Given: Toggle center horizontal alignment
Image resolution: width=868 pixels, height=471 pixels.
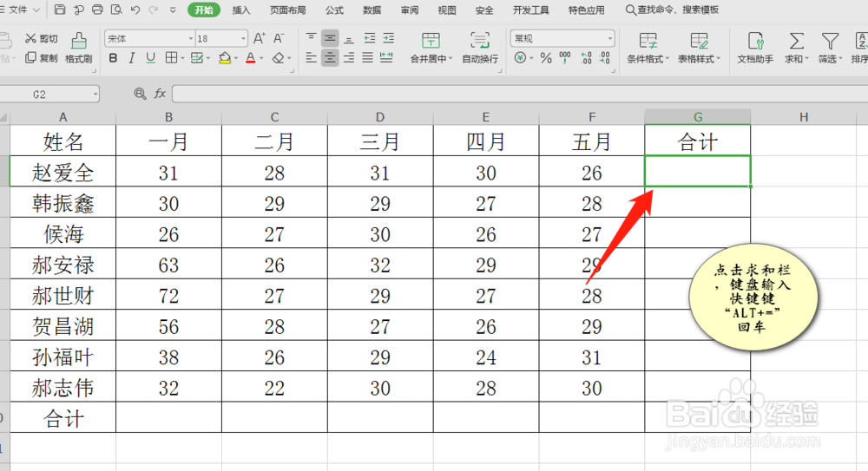Looking at the screenshot, I should click(x=330, y=57).
